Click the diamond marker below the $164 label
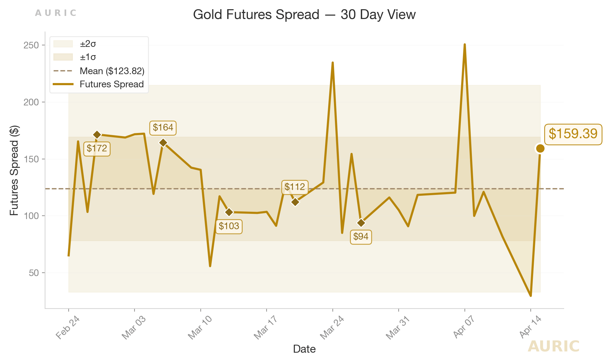 (x=163, y=143)
